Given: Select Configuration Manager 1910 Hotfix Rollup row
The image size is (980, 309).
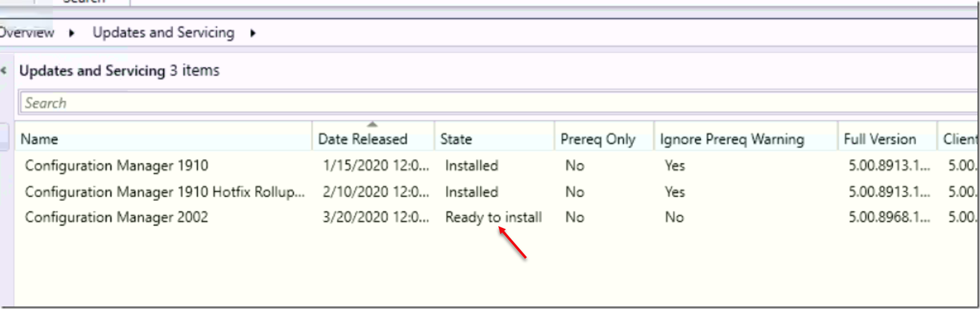Looking at the screenshot, I should point(498,192).
